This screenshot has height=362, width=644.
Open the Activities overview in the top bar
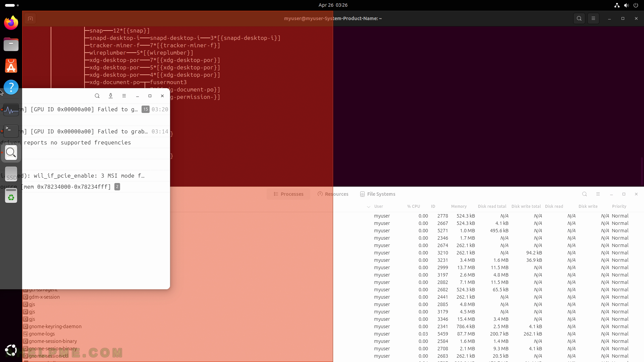(x=12, y=5)
